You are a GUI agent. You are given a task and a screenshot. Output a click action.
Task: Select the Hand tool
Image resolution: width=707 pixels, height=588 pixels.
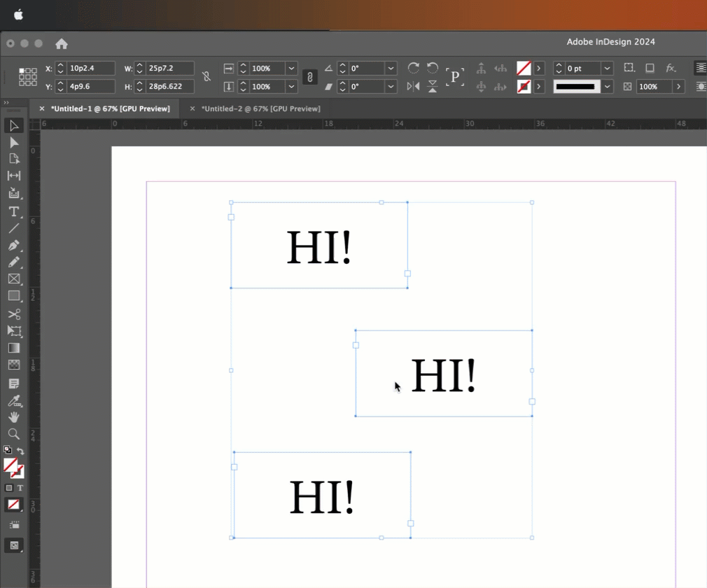[14, 417]
